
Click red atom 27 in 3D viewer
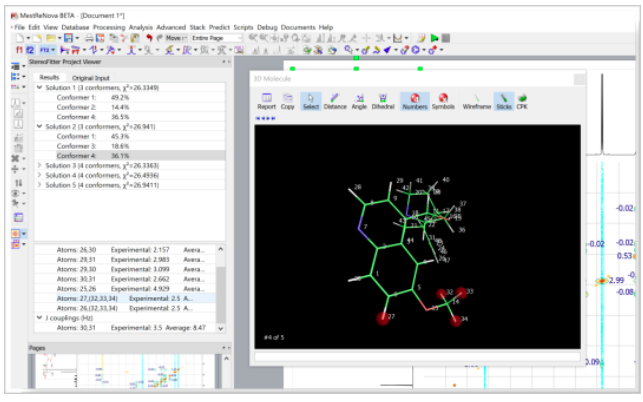383,318
